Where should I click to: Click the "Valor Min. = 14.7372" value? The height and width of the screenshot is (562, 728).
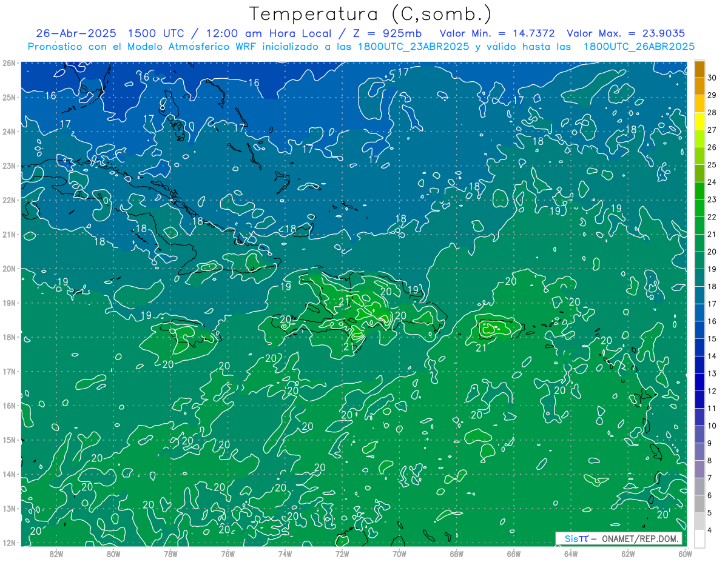[x=497, y=33]
